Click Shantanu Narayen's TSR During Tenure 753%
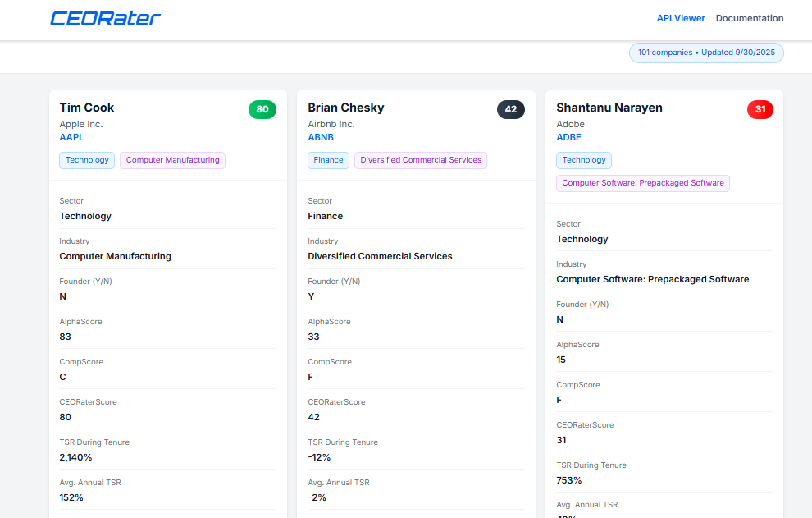This screenshot has height=518, width=812. click(x=568, y=481)
